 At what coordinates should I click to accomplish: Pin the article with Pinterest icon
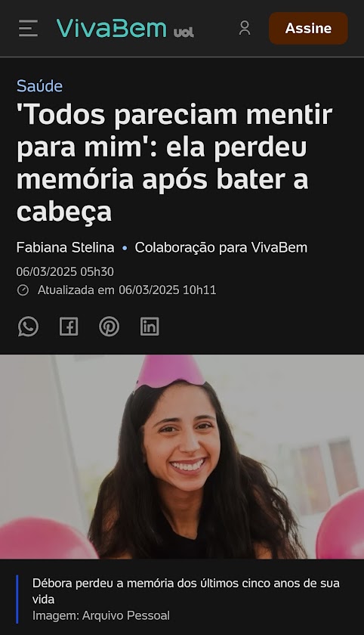(110, 327)
